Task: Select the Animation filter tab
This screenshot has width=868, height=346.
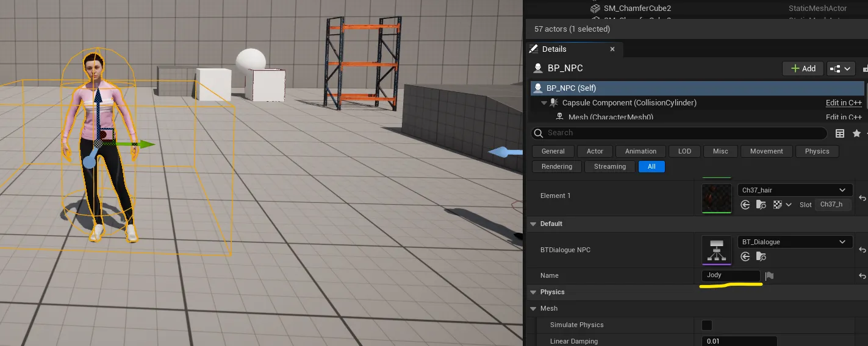Action: coord(640,151)
